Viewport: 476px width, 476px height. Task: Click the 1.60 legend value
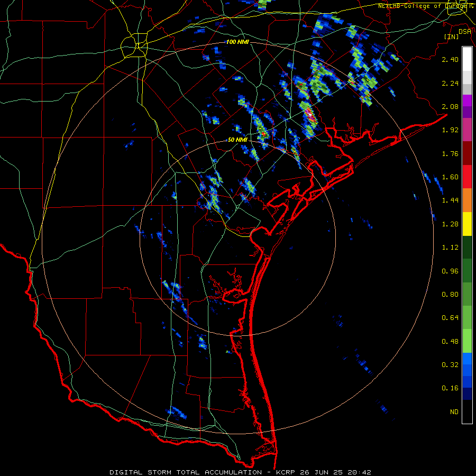pos(450,177)
